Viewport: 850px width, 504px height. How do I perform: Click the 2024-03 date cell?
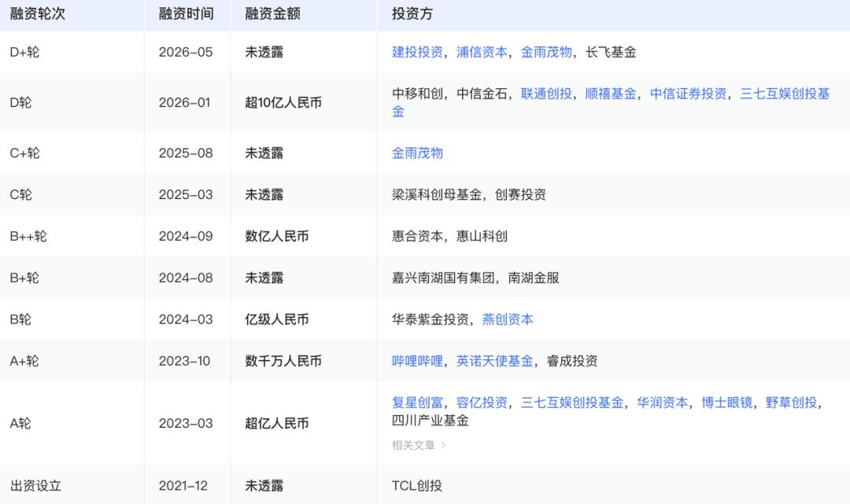(x=186, y=319)
